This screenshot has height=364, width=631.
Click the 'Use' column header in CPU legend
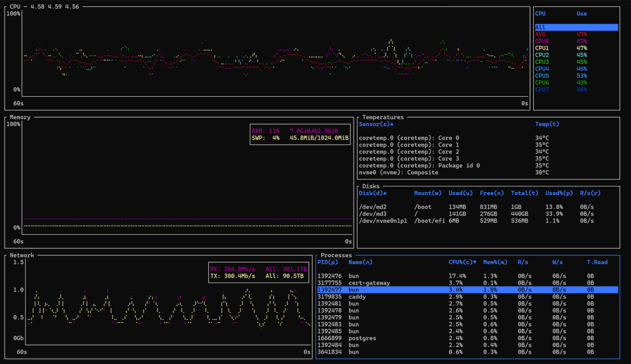(x=582, y=14)
